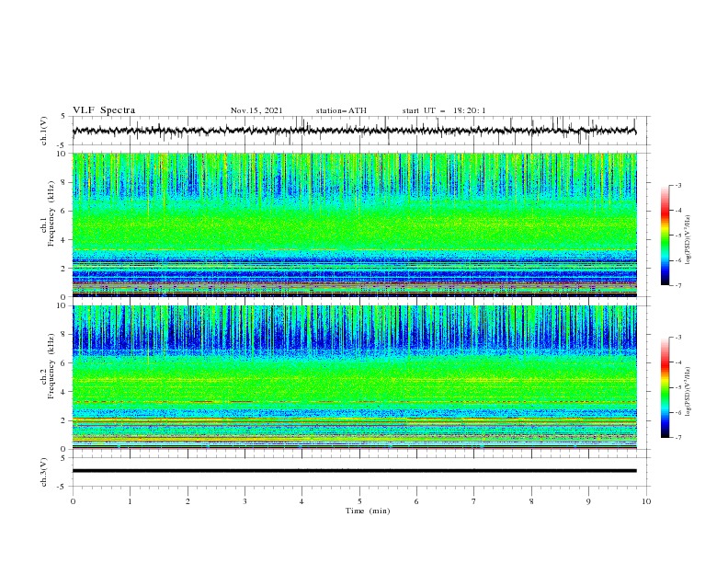This screenshot has height=563, width=728.
Task: Click the time axis tick label "0"
Action: [73, 501]
